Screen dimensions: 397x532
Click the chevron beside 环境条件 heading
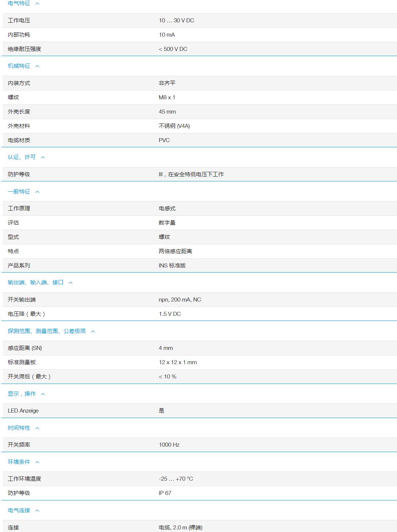point(36,462)
